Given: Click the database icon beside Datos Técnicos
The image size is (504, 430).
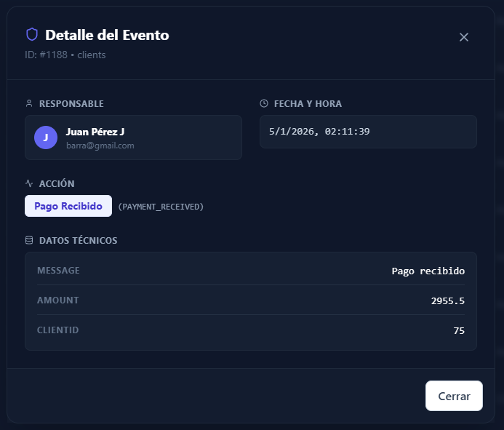Looking at the screenshot, I should [29, 240].
